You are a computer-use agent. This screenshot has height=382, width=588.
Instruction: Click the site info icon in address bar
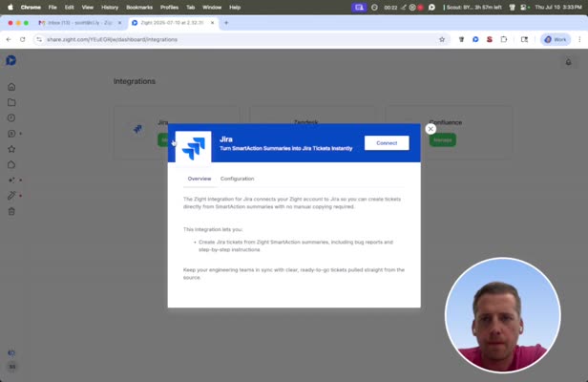[39, 39]
